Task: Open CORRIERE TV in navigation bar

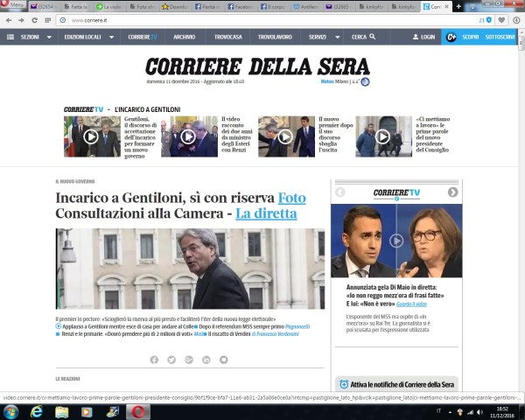Action: [143, 37]
